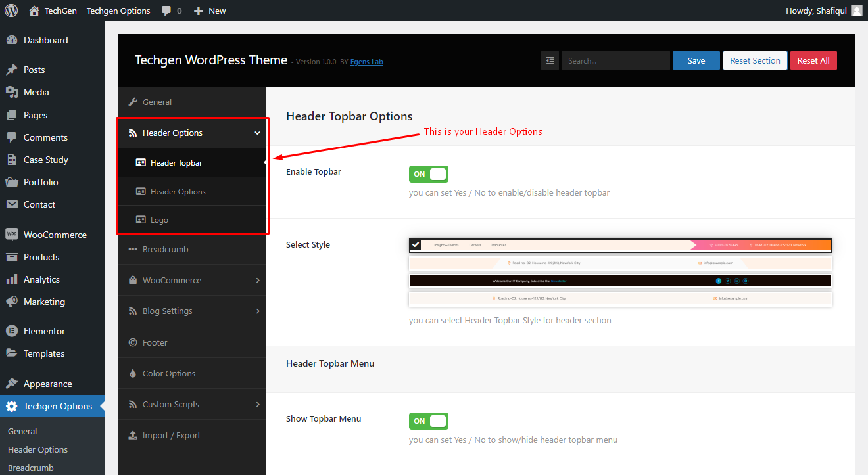Toggle the Show Topbar Menu switch
868x475 pixels.
(428, 421)
